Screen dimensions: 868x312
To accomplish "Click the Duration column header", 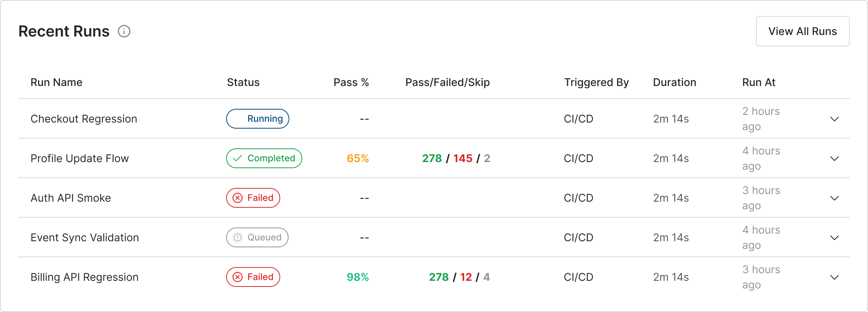I will (675, 82).
